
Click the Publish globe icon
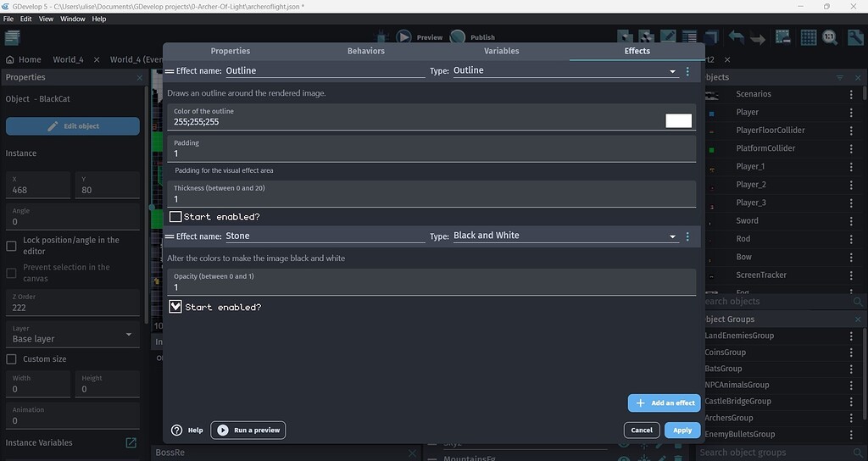457,37
